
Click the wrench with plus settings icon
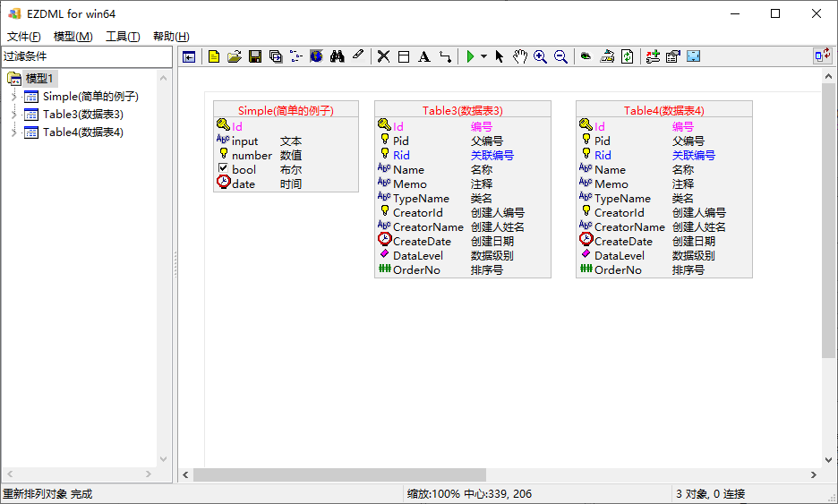tap(653, 56)
